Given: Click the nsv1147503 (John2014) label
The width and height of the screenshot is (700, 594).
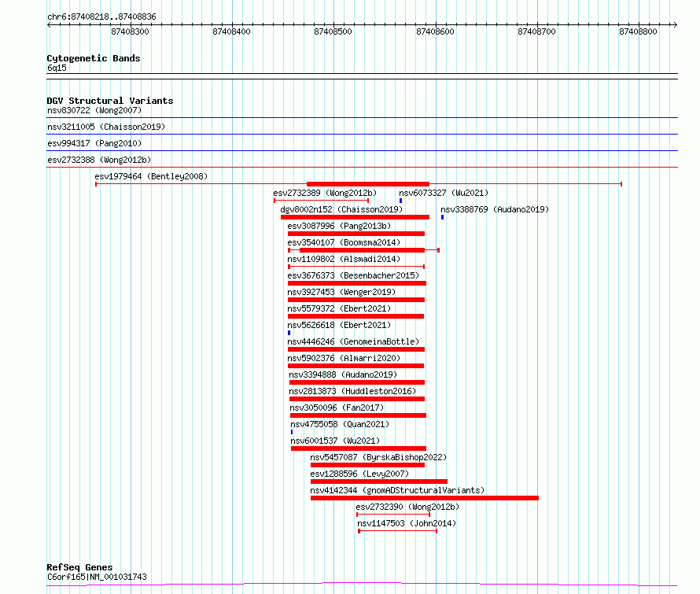Looking at the screenshot, I should [x=407, y=523].
